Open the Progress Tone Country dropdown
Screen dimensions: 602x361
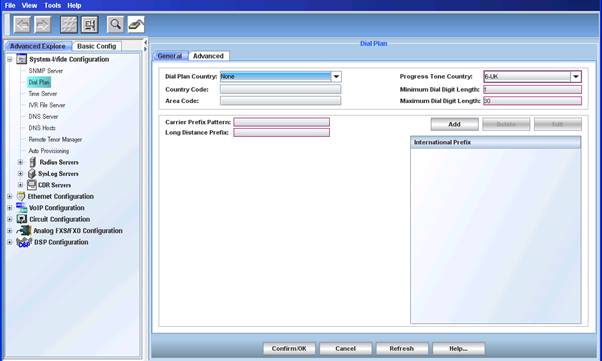pyautogui.click(x=576, y=76)
